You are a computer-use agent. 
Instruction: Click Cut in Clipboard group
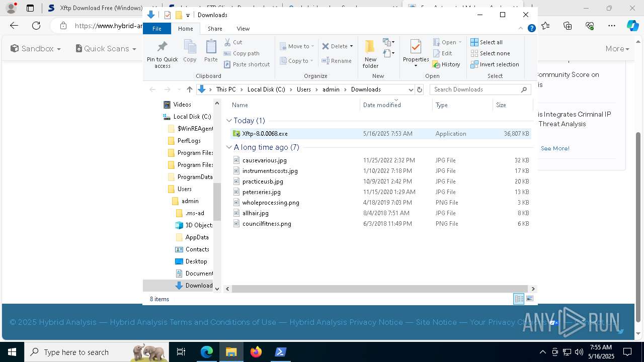pyautogui.click(x=233, y=42)
